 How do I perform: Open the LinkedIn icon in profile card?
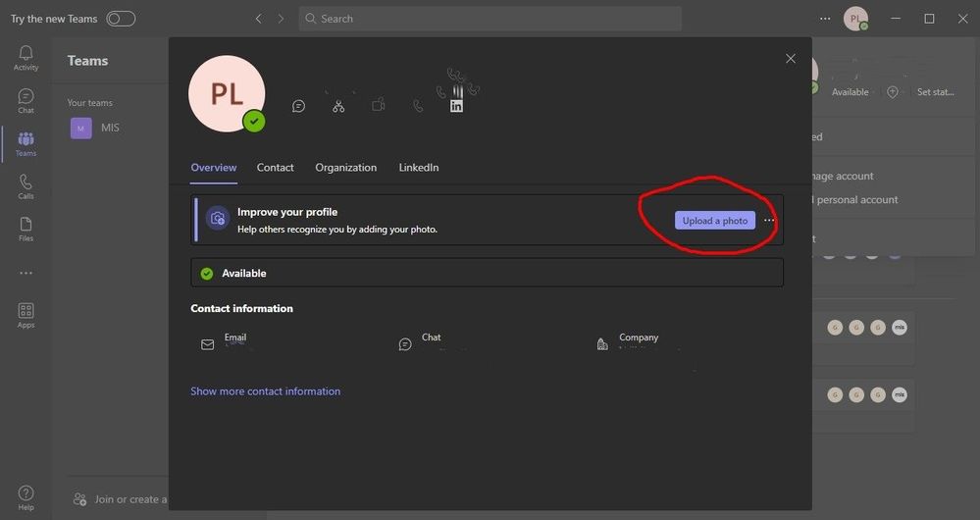[457, 106]
